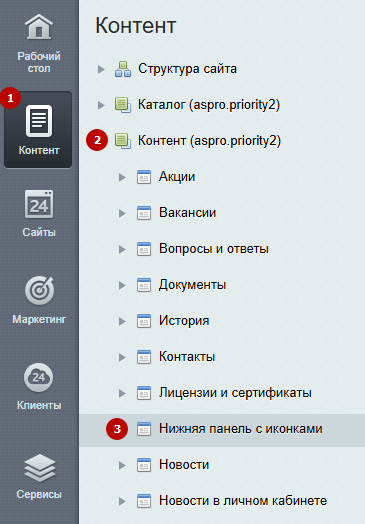The width and height of the screenshot is (365, 524).
Task: Open the Документы infoblock
Action: [x=193, y=285]
